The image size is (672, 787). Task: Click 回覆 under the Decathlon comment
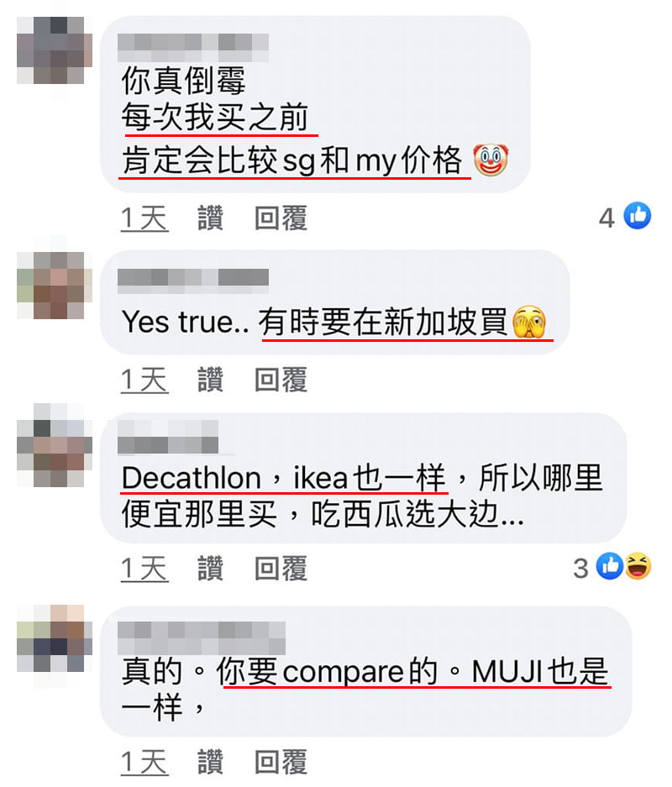(x=281, y=569)
